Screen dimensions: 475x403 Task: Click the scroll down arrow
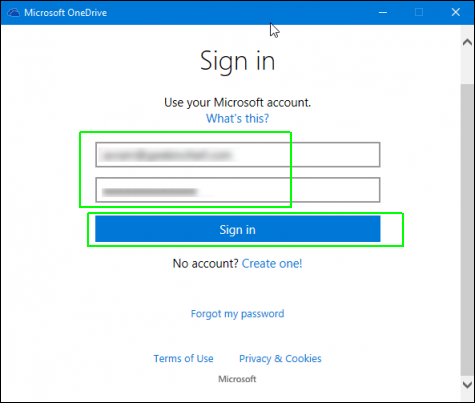click(468, 384)
